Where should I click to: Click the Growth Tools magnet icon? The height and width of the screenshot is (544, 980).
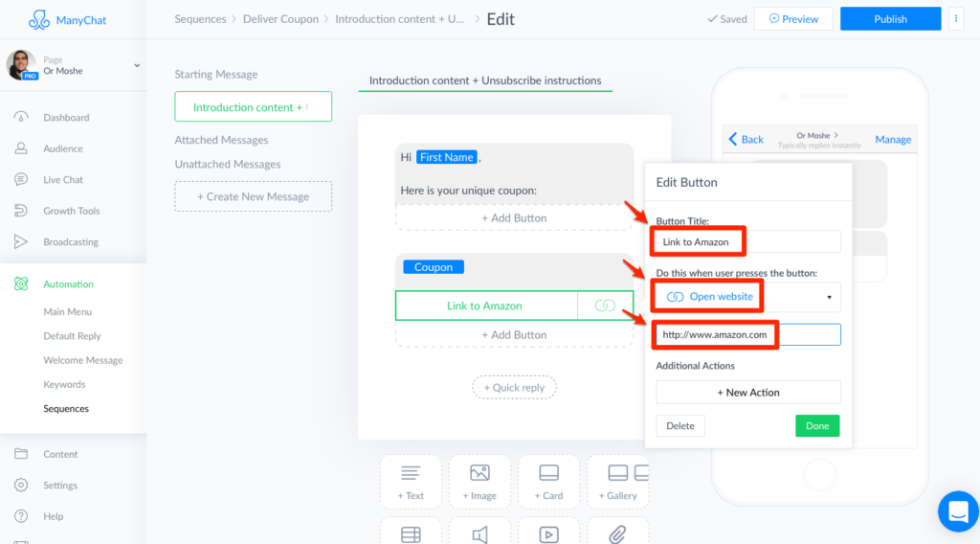(x=21, y=211)
